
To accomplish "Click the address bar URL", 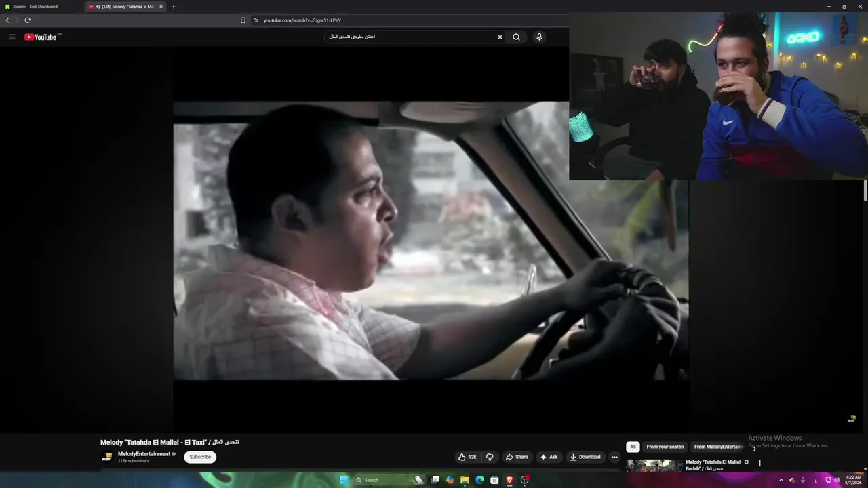I will (302, 20).
